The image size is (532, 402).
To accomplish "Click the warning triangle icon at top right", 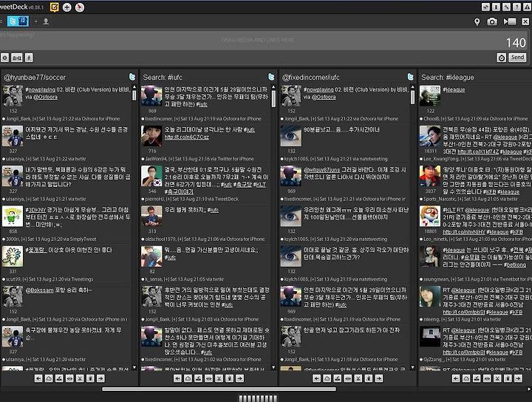I will (528, 7).
